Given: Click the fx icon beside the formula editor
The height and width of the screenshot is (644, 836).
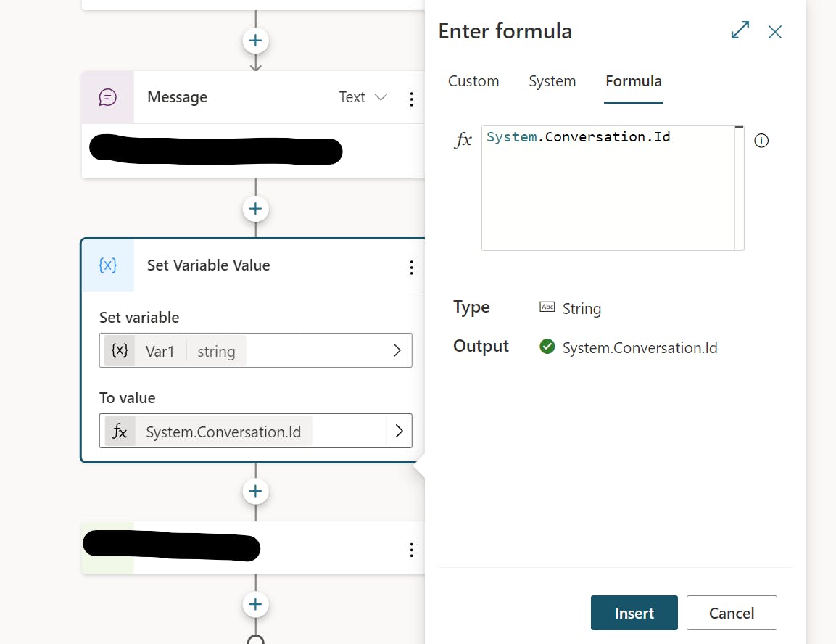Looking at the screenshot, I should pyautogui.click(x=463, y=140).
